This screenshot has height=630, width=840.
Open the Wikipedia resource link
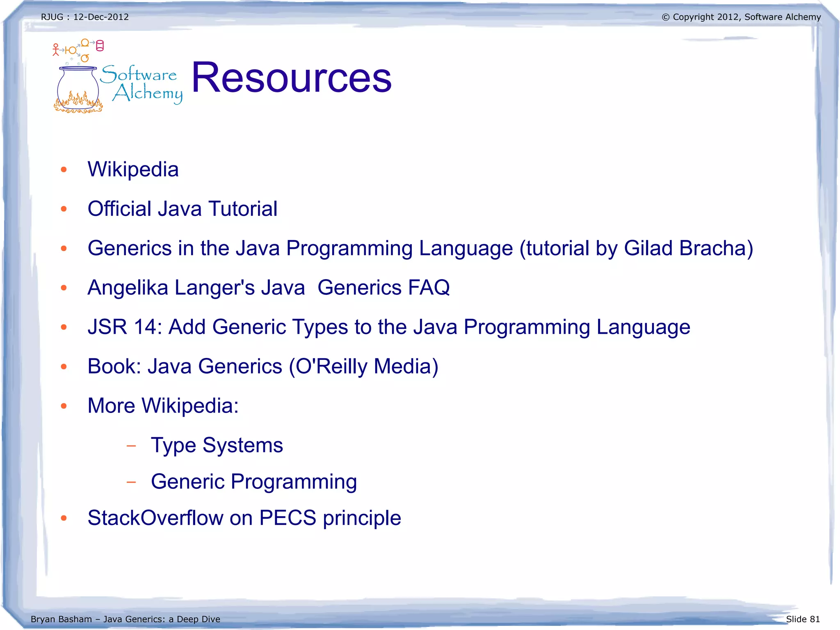coord(133,170)
